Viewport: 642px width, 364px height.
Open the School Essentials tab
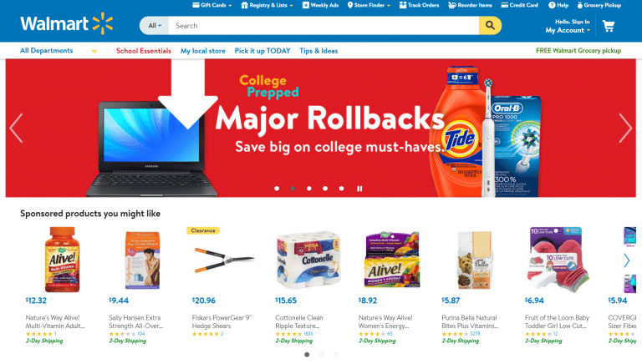[143, 51]
